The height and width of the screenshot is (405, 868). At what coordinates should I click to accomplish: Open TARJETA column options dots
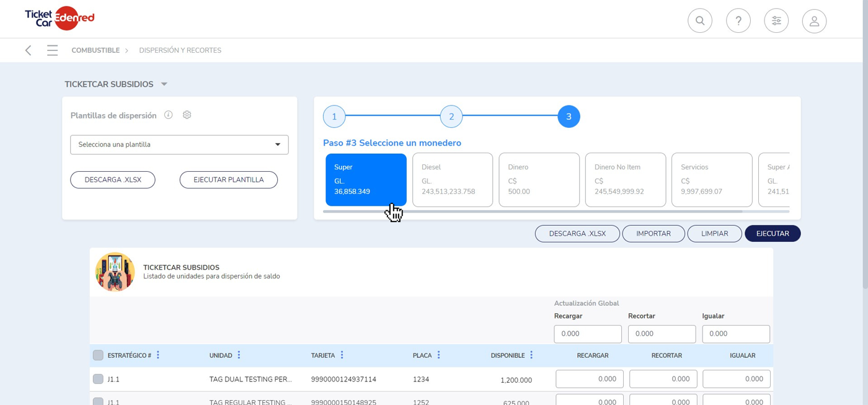(342, 355)
